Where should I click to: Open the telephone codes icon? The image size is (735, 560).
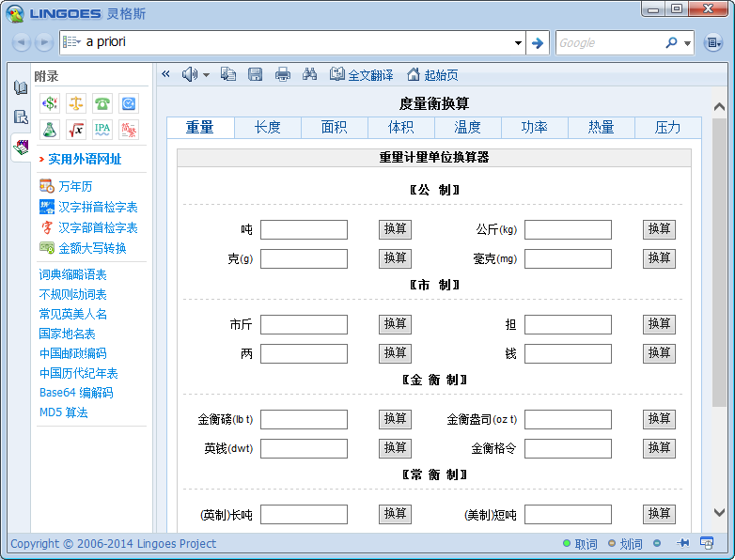click(102, 103)
